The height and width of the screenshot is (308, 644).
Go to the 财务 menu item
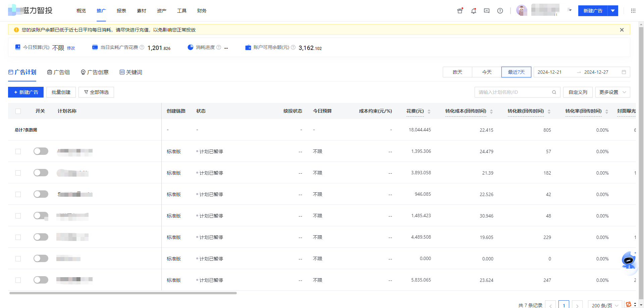[202, 10]
